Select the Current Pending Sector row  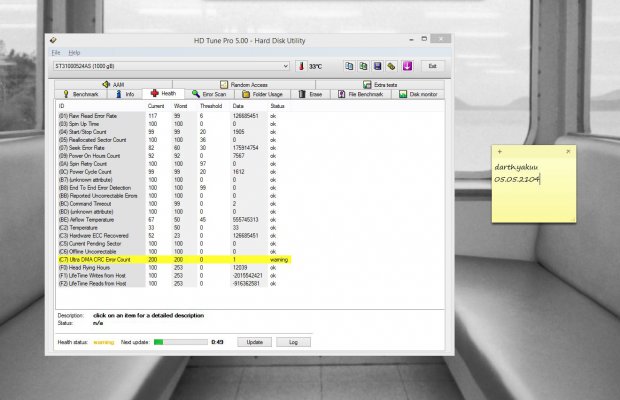pyautogui.click(x=174, y=243)
